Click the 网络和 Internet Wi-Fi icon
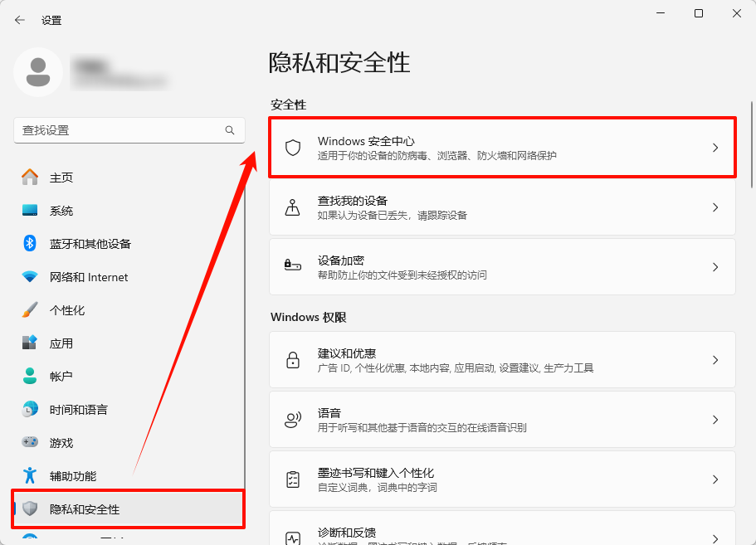 tap(27, 276)
